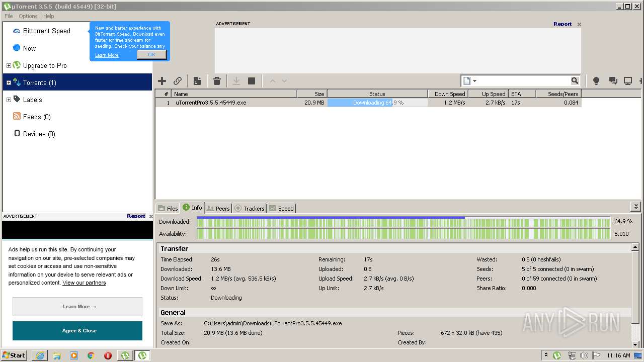The image size is (644, 362).
Task: Select the uTorrentPro3.5.5.45449.exe torrent row
Action: (x=368, y=103)
